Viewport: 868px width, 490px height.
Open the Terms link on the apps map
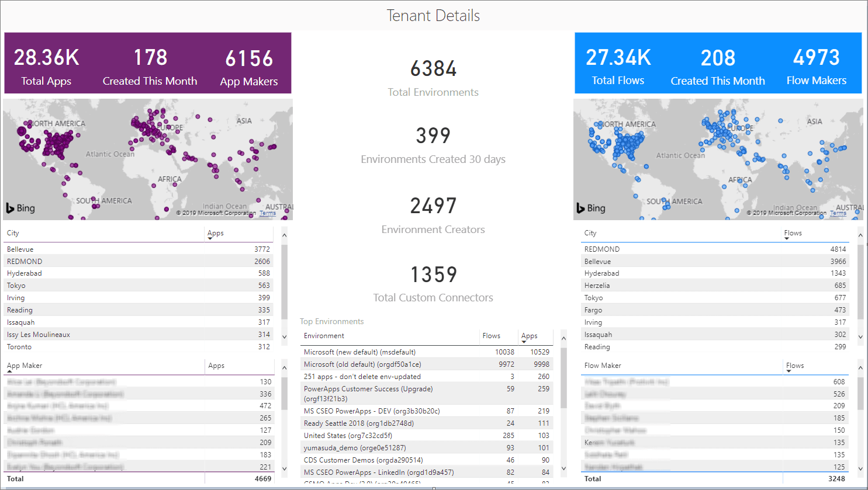point(268,213)
